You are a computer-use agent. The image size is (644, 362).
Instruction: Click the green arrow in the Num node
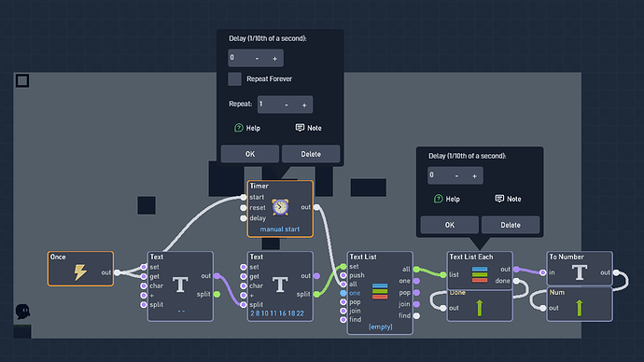(x=579, y=308)
